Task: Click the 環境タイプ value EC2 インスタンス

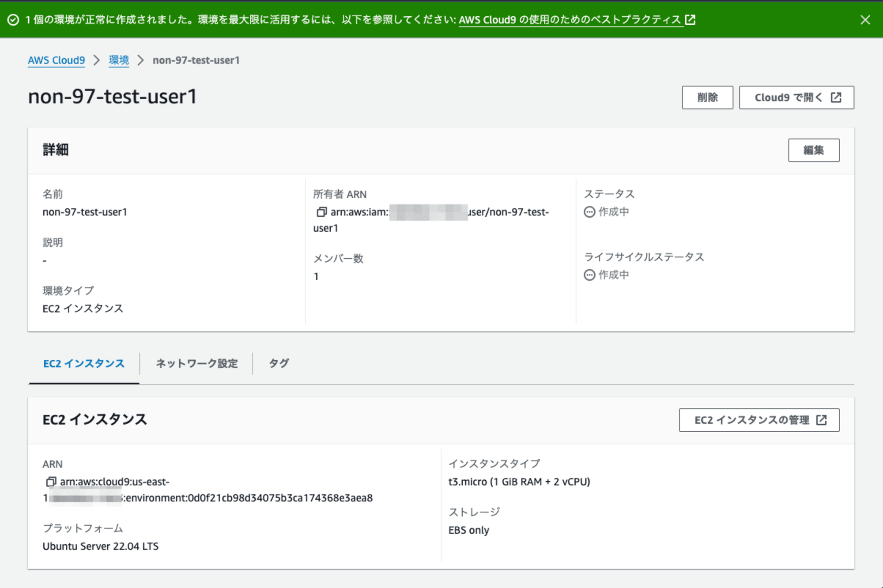Action: (83, 309)
